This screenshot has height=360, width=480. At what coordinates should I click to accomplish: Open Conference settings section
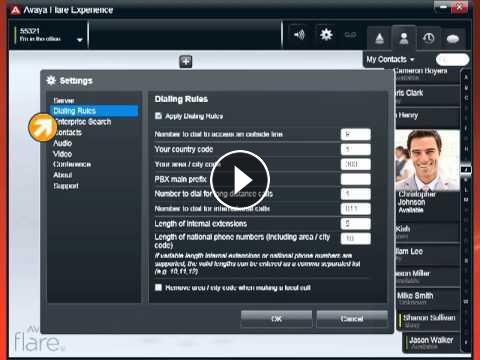tap(72, 164)
